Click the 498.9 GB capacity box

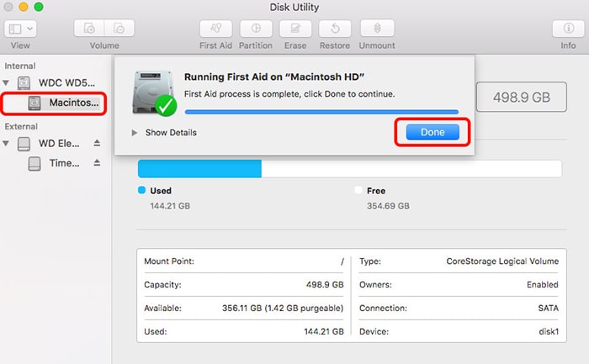click(x=513, y=98)
